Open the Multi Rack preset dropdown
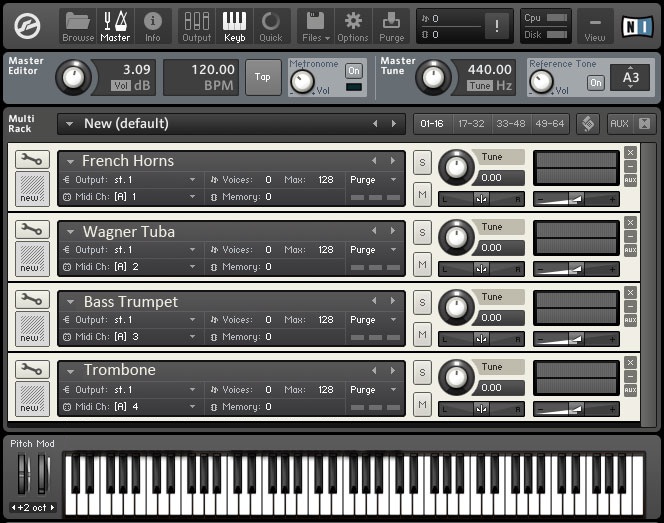This screenshot has width=664, height=523. [x=69, y=124]
